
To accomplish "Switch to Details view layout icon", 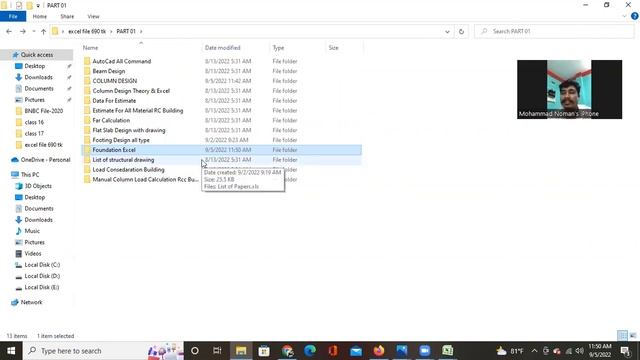I will pos(622,336).
